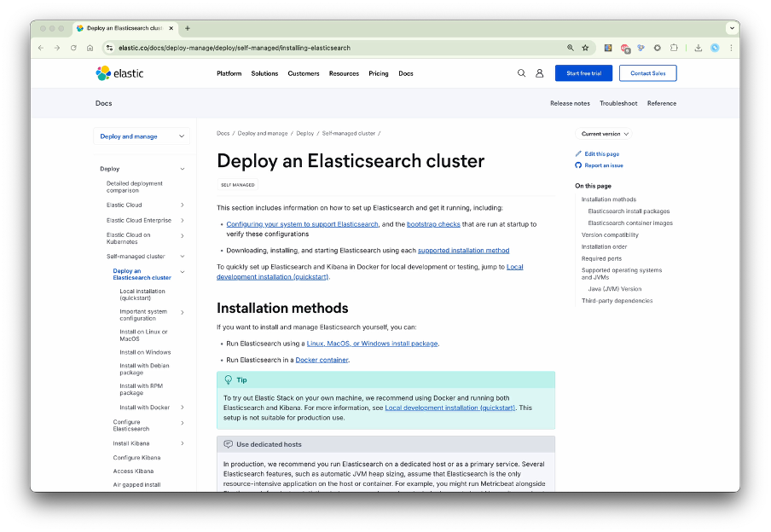Go back with browser back arrow
Viewport: 771px width, 532px height.
[41, 48]
